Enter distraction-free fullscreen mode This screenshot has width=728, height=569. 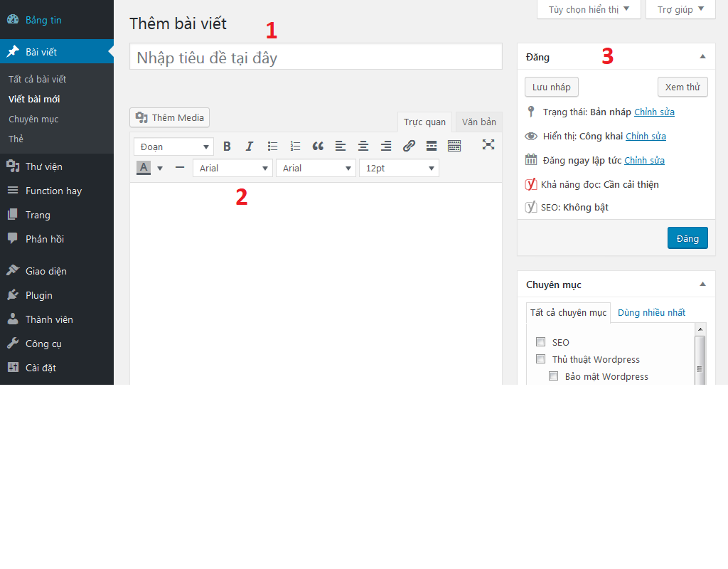tap(488, 144)
